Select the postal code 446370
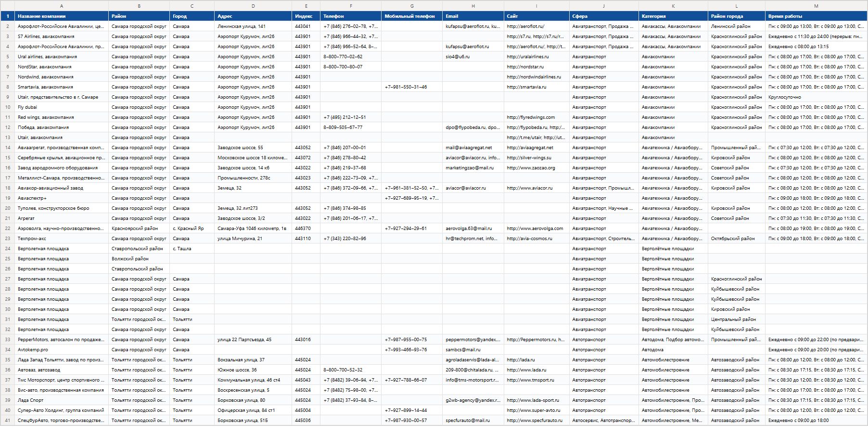Image resolution: width=868 pixels, height=434 pixels. [306, 229]
